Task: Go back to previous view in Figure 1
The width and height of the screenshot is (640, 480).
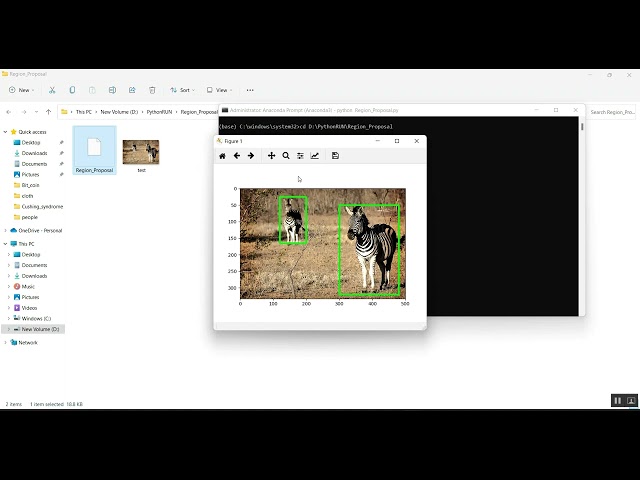Action: coord(237,156)
